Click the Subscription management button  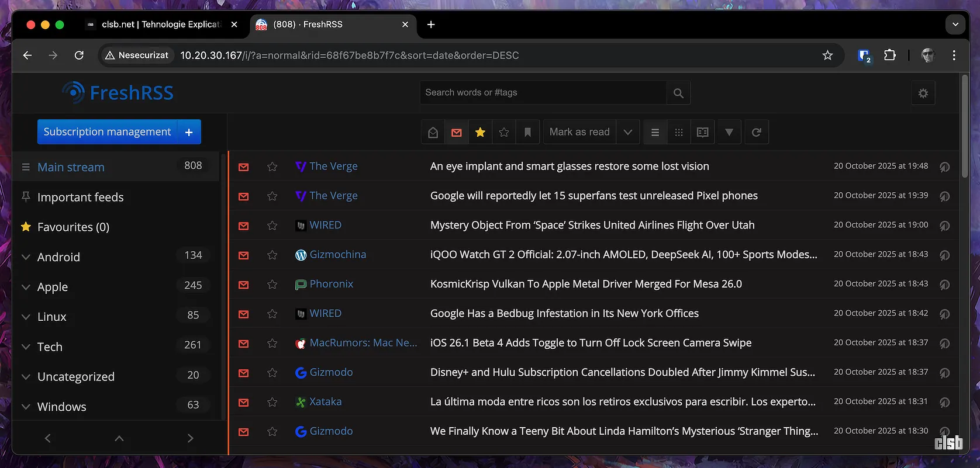[107, 132]
